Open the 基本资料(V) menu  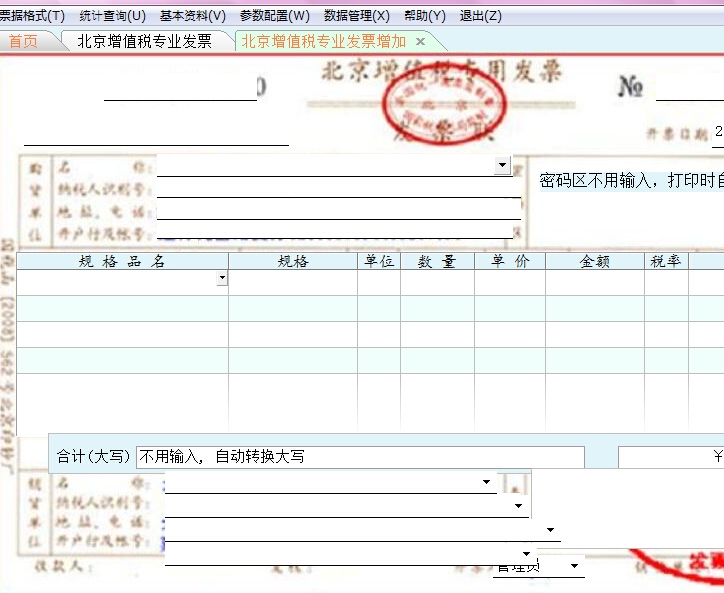(192, 16)
